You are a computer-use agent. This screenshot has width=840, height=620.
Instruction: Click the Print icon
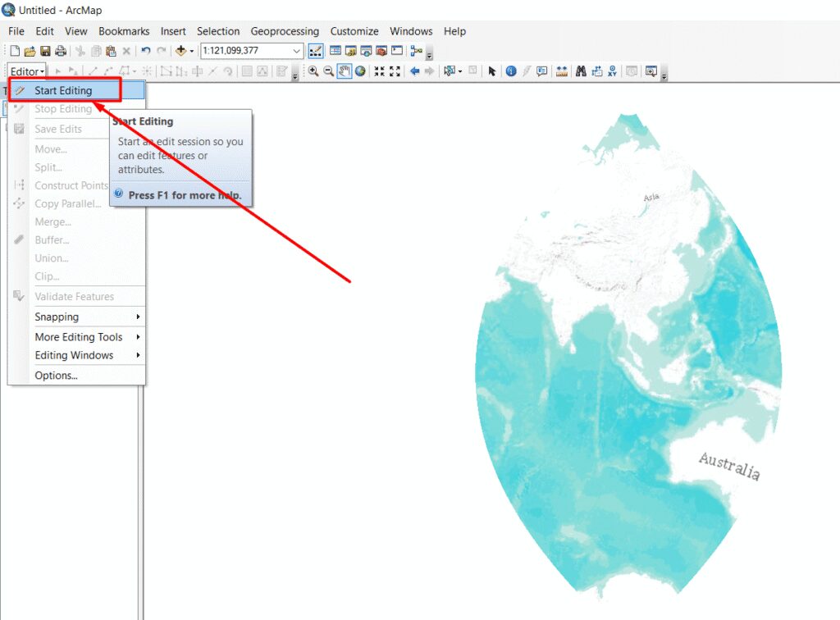pos(61,51)
